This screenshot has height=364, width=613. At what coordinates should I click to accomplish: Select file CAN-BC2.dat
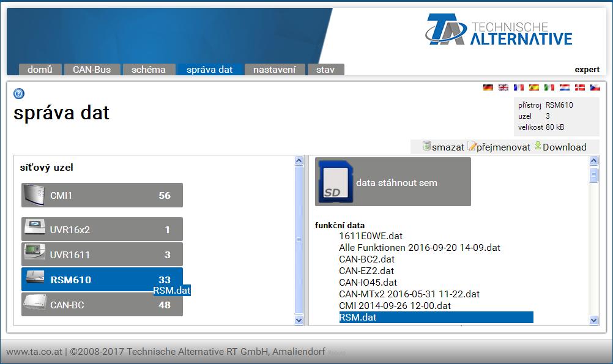click(366, 259)
